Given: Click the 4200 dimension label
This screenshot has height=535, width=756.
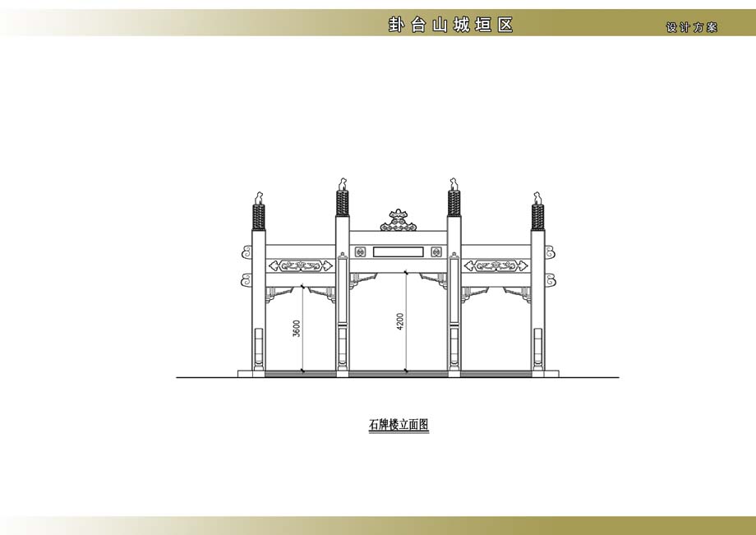Looking at the screenshot, I should (400, 321).
